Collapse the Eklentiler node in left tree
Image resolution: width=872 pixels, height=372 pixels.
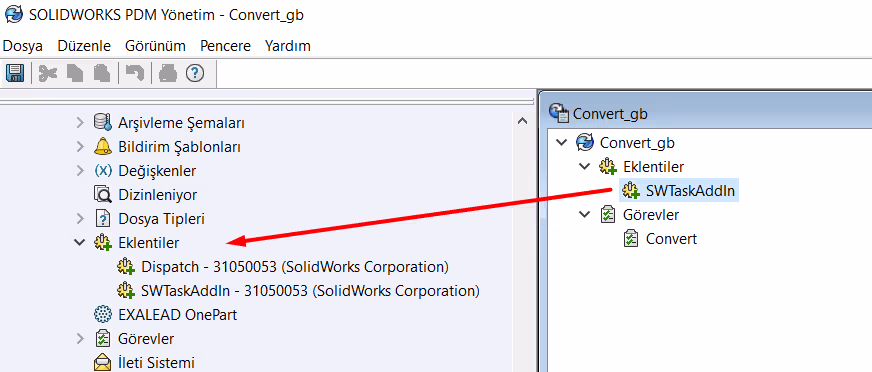(x=80, y=243)
